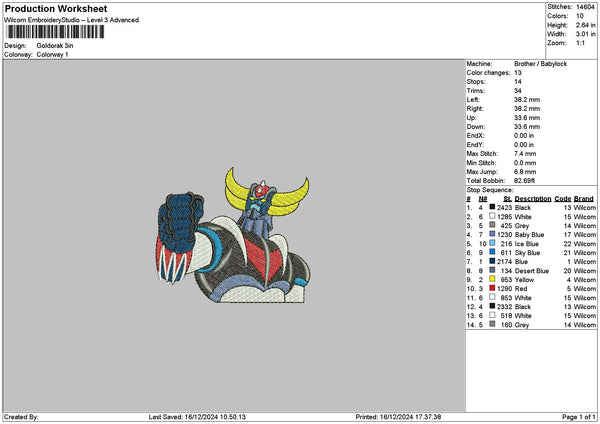This screenshot has width=600, height=424.
Task: Click the Down label
Action: click(x=476, y=127)
